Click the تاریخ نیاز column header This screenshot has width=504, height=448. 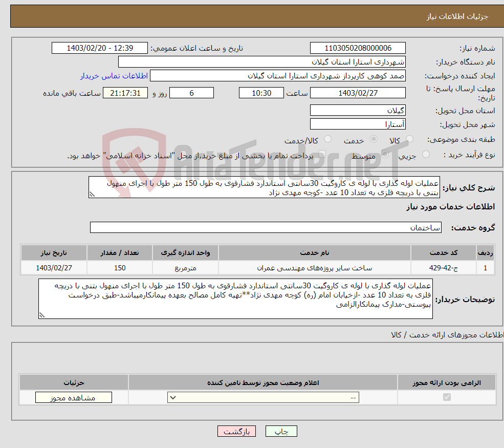tap(54, 253)
